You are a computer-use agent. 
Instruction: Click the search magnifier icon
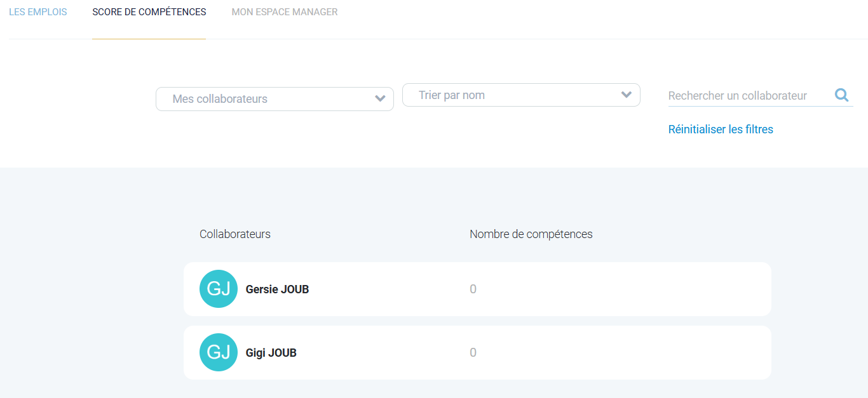[841, 95]
